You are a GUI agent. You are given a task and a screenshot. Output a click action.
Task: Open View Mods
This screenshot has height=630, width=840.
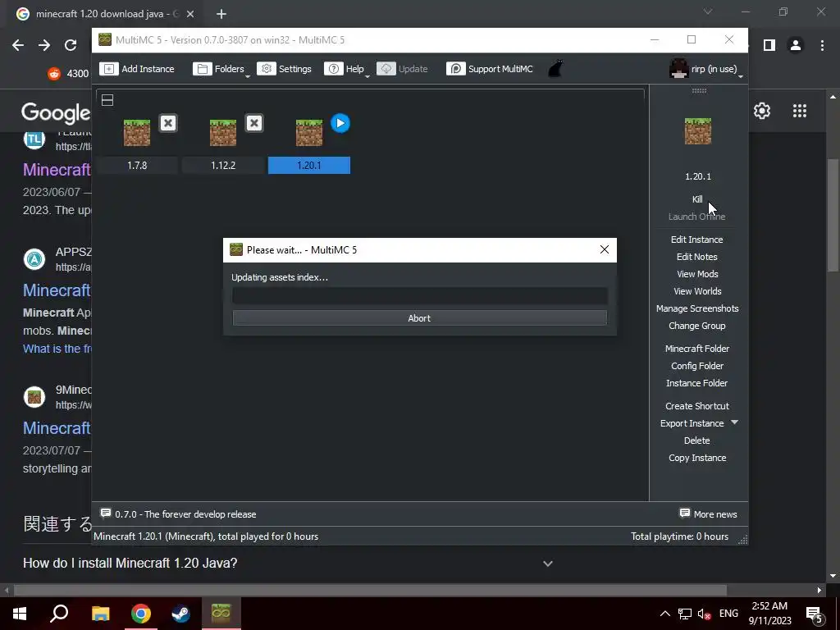tap(697, 274)
